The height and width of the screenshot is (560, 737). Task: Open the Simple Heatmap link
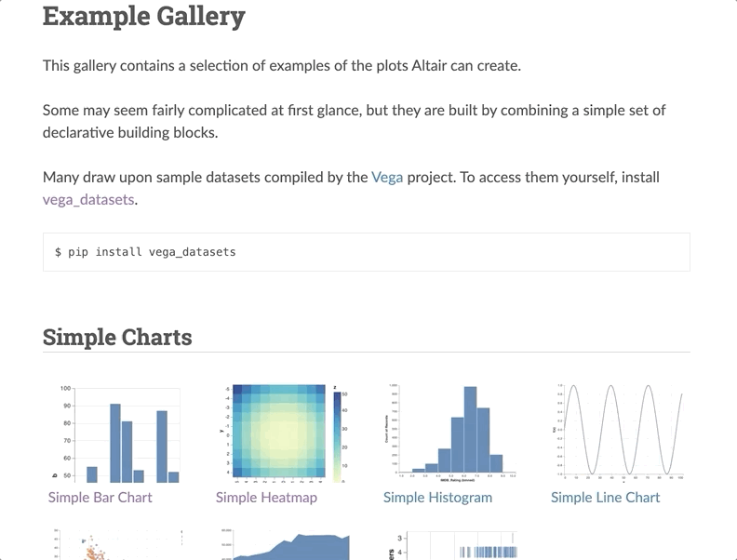coord(266,497)
